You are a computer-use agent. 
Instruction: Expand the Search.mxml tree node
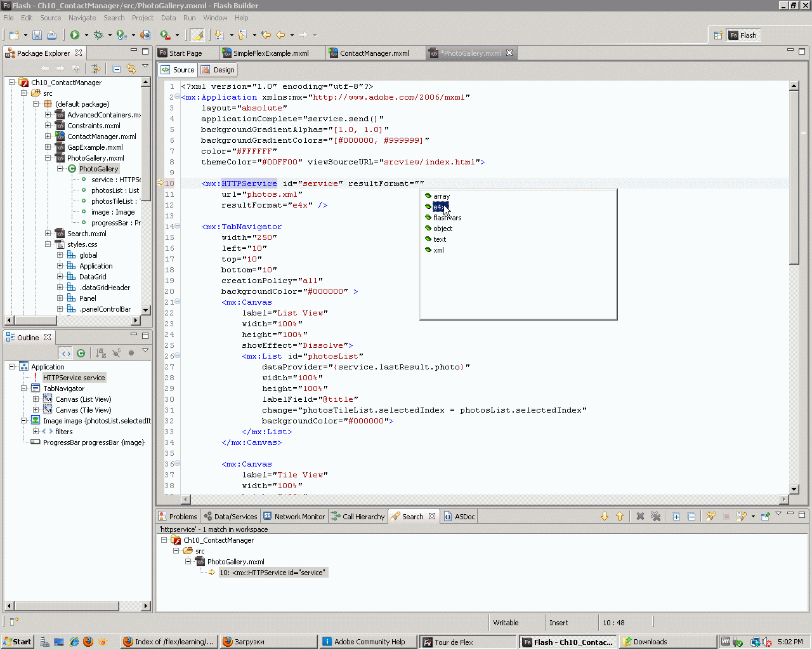[48, 234]
